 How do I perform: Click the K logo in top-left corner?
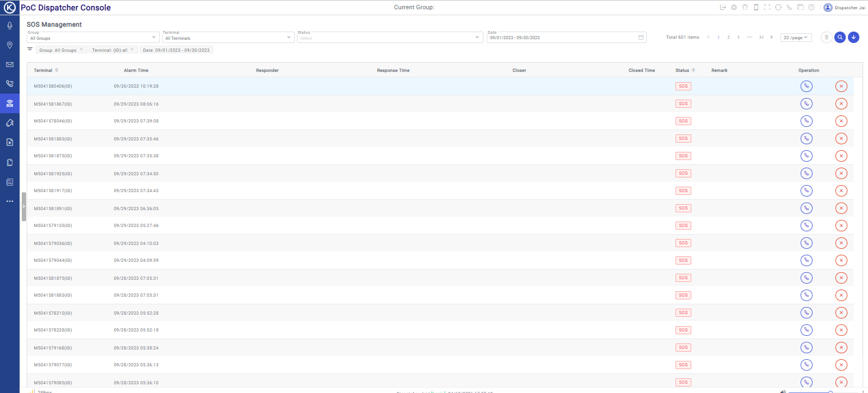10,8
